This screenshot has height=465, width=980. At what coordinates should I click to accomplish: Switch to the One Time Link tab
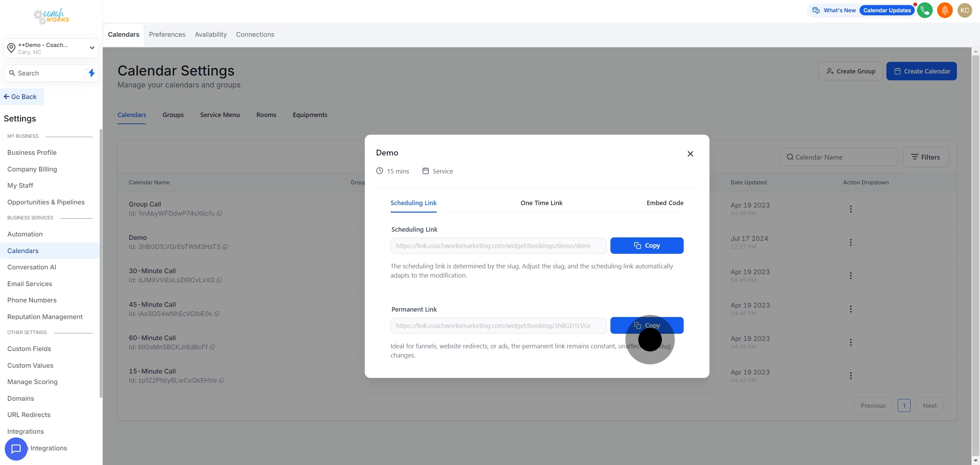tap(541, 203)
